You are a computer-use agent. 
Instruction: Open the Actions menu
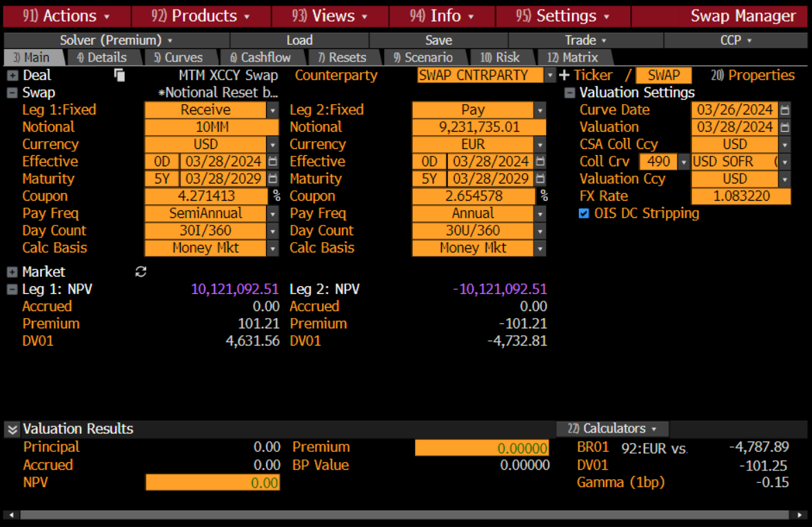[x=66, y=16]
